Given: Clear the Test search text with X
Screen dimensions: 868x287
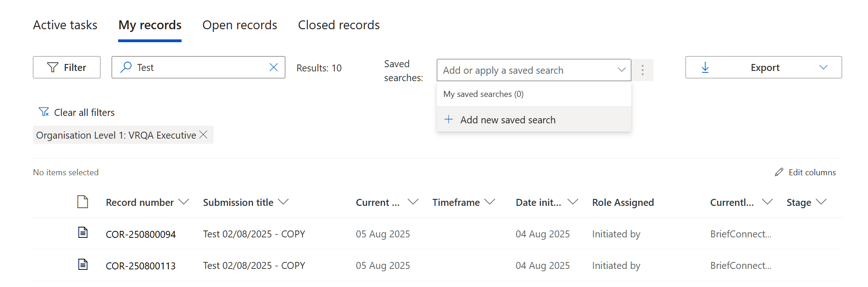Looking at the screenshot, I should tap(274, 67).
